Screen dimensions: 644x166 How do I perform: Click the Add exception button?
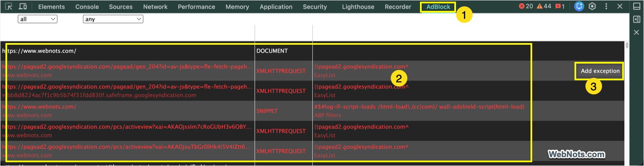(x=600, y=71)
